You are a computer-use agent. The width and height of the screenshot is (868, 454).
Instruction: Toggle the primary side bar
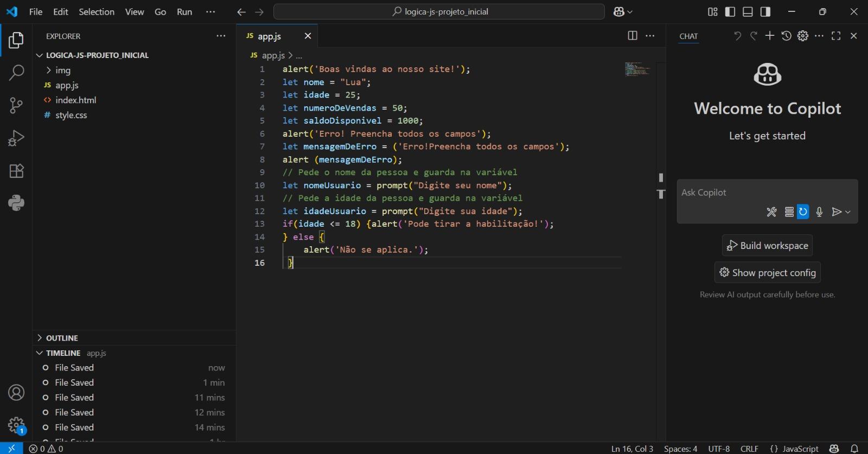(730, 12)
